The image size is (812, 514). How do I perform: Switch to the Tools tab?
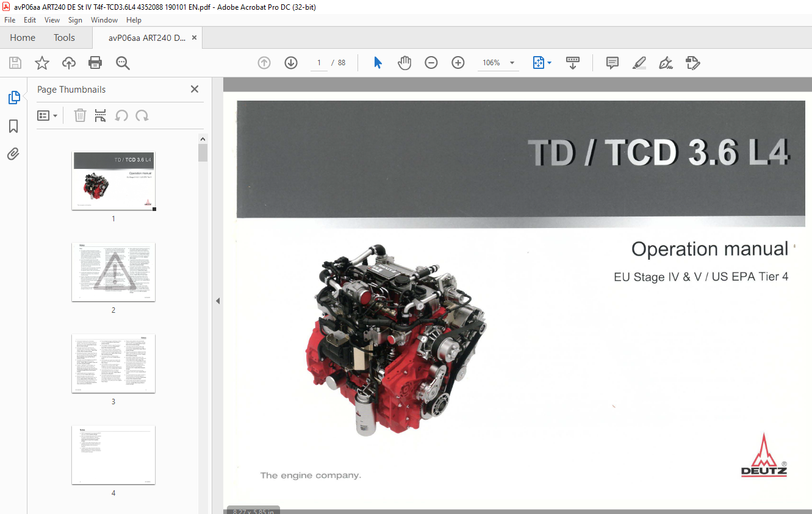click(64, 38)
